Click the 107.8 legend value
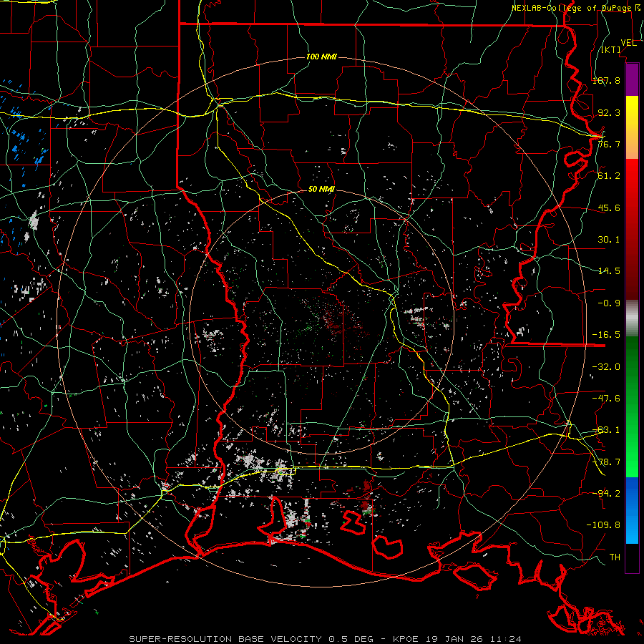Viewport: 644px width, 644px height. coord(606,80)
